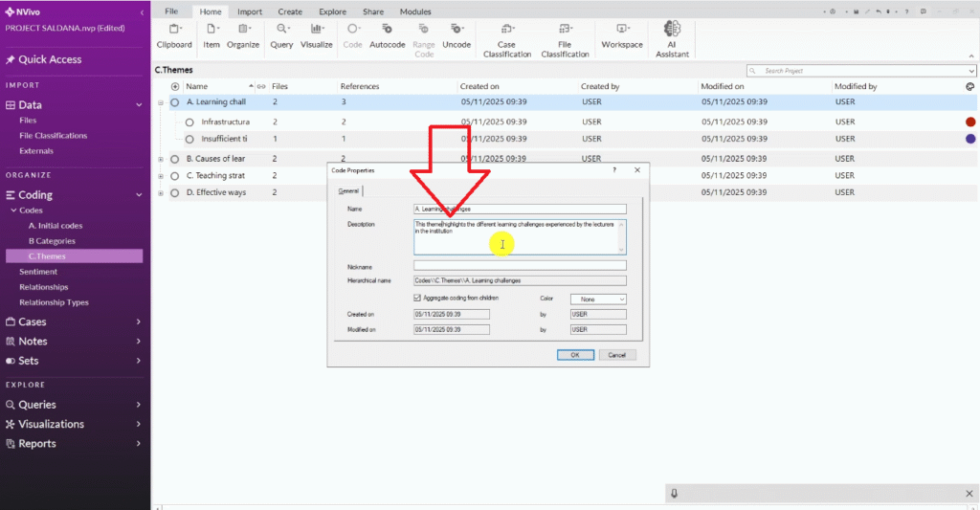The height and width of the screenshot is (510, 980).
Task: Click into the Nickname input field
Action: tap(520, 266)
